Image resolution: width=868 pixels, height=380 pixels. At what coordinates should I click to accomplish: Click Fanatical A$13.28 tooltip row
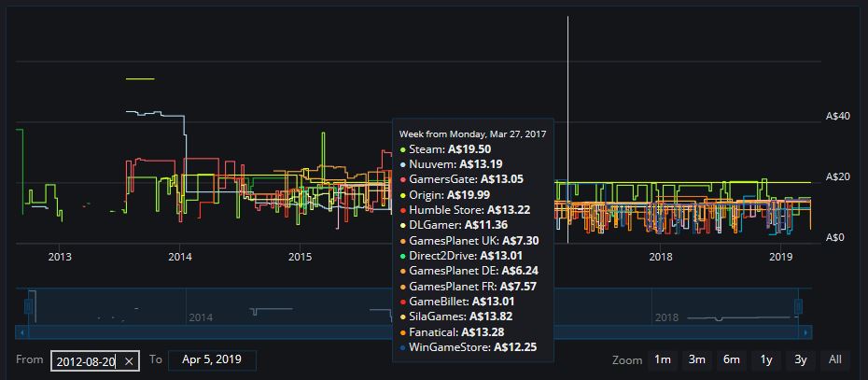455,332
